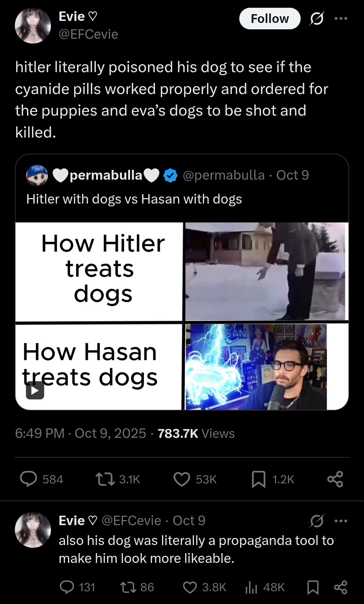Open Evie's profile picture on main tweet

tap(33, 26)
